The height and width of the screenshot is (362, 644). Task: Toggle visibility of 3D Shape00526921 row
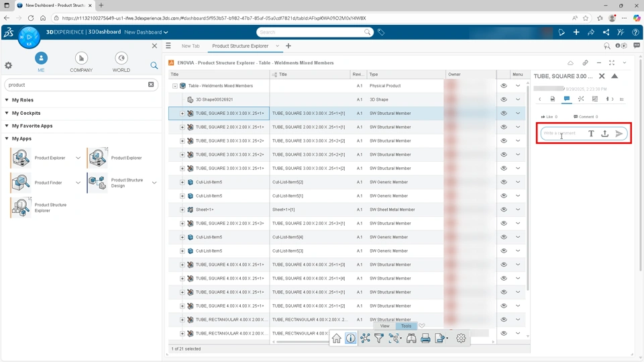tap(504, 99)
